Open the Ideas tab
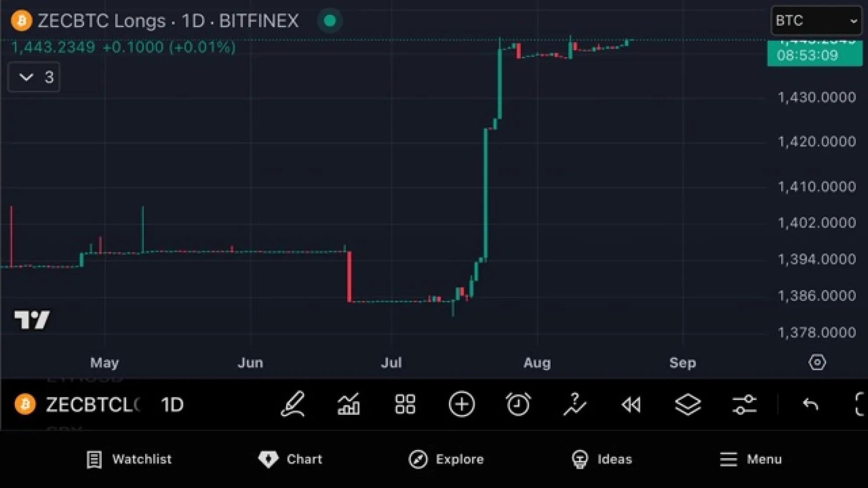868x488 pixels. tap(602, 459)
